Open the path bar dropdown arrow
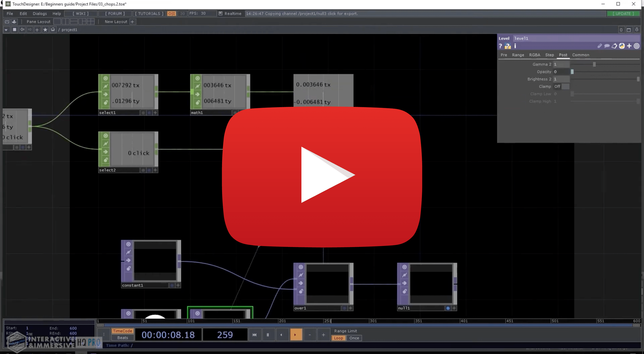This screenshot has height=354, width=644. [x=6, y=30]
